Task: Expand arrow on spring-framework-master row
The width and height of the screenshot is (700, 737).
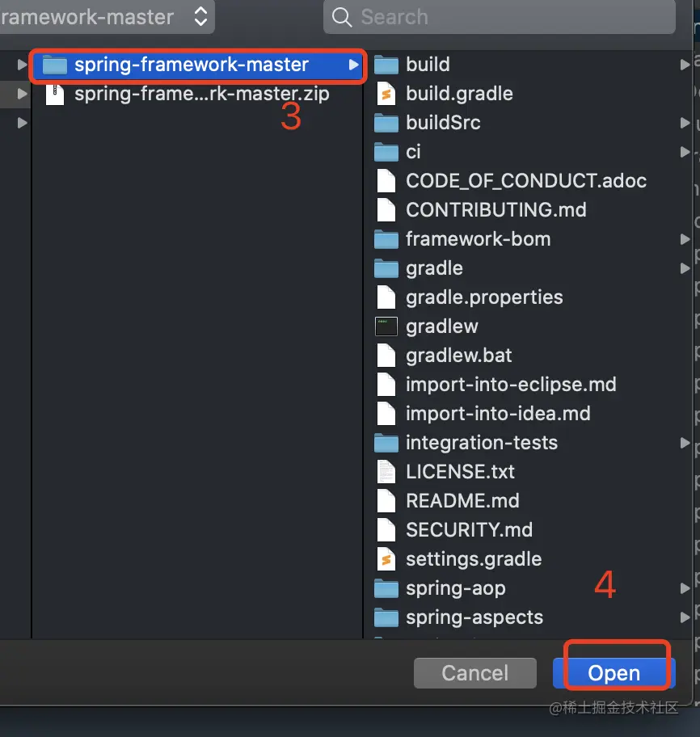Action: tap(353, 65)
